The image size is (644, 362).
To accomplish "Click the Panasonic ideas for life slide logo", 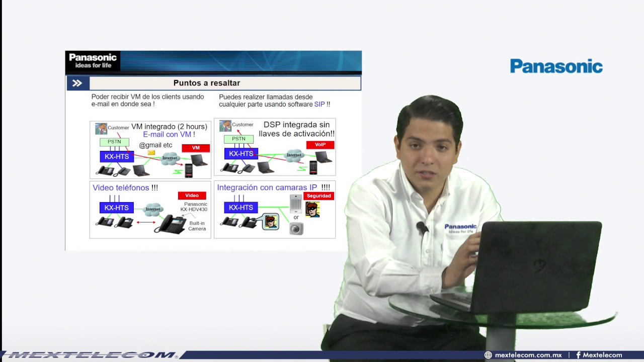I will click(93, 61).
